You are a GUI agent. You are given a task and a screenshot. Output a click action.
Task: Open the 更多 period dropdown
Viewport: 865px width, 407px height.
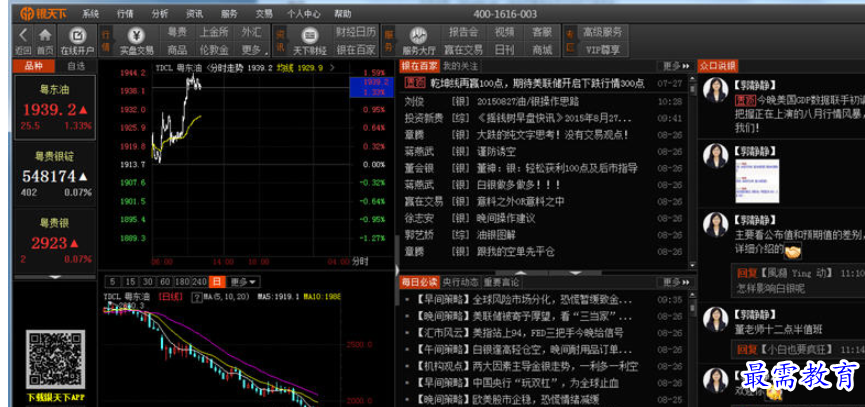pos(243,282)
